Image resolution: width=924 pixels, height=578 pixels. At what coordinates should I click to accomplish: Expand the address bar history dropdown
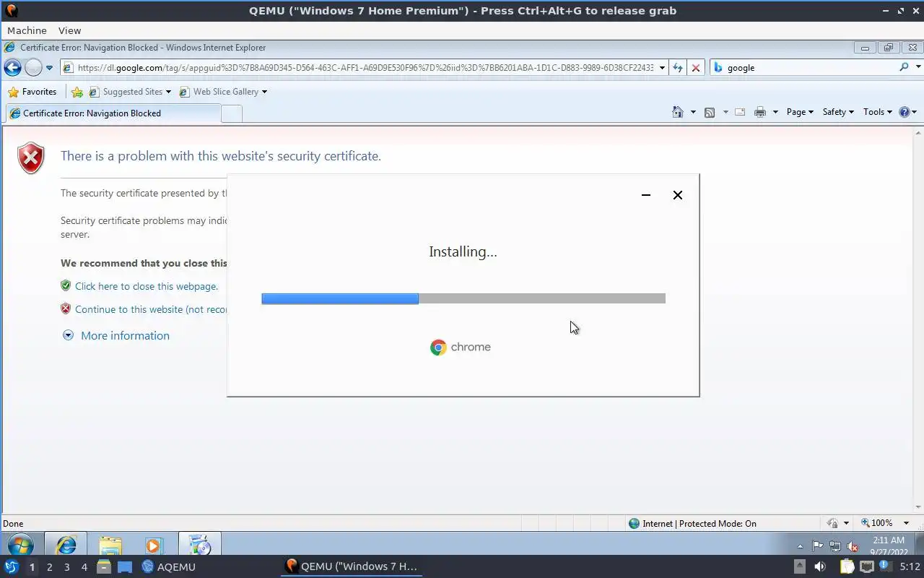(662, 68)
